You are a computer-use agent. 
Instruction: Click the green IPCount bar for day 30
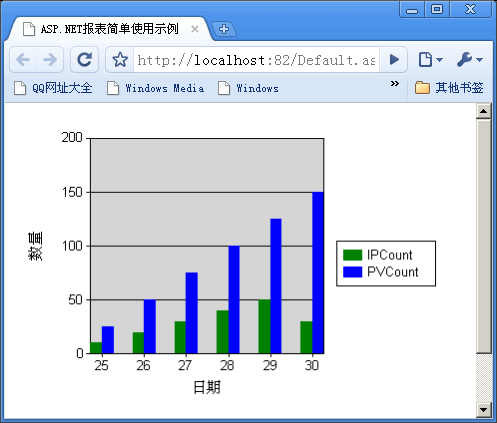tap(306, 337)
